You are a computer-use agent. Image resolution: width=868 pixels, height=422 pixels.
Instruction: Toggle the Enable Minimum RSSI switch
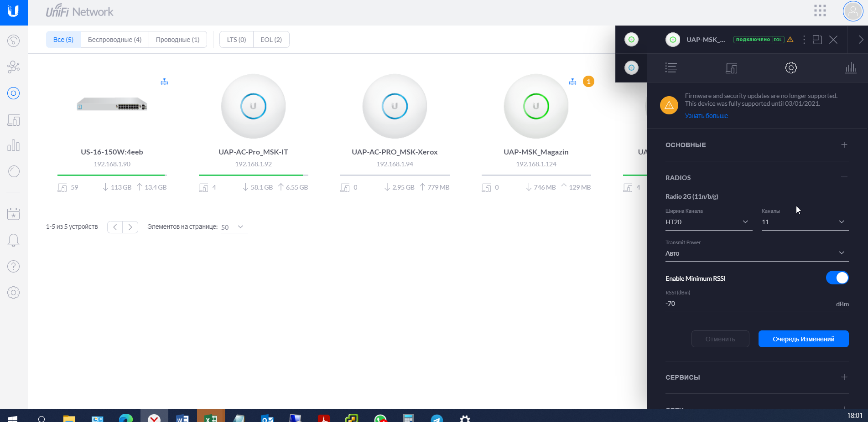[x=837, y=278]
